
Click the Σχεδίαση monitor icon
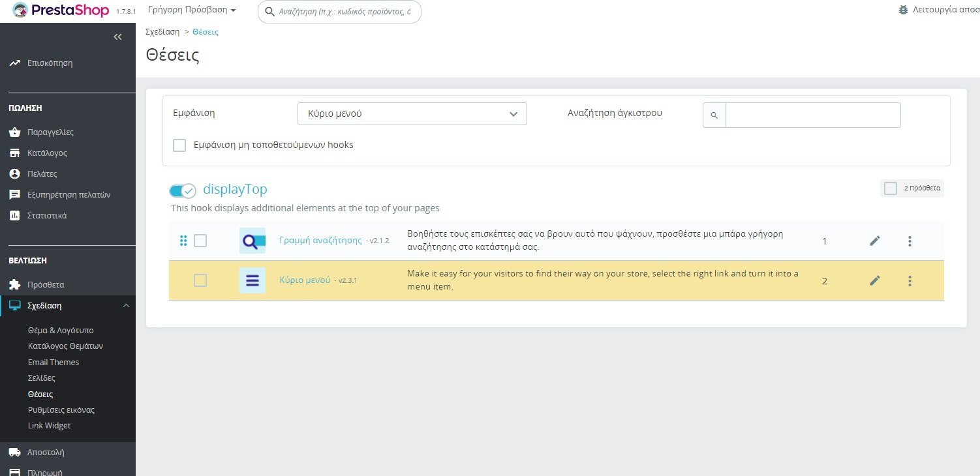pyautogui.click(x=14, y=306)
